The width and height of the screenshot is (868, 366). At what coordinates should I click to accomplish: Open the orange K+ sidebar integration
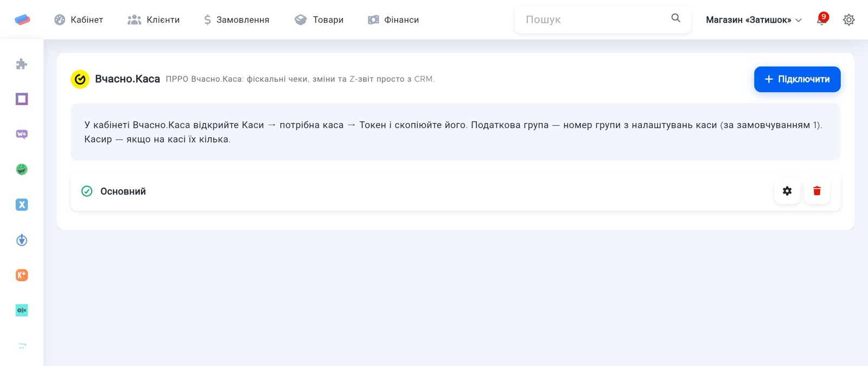pyautogui.click(x=22, y=275)
